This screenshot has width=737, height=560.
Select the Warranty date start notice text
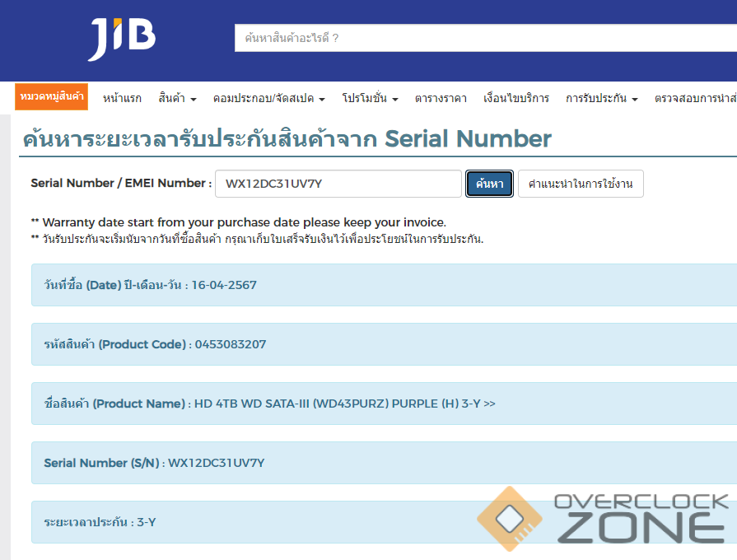[239, 222]
